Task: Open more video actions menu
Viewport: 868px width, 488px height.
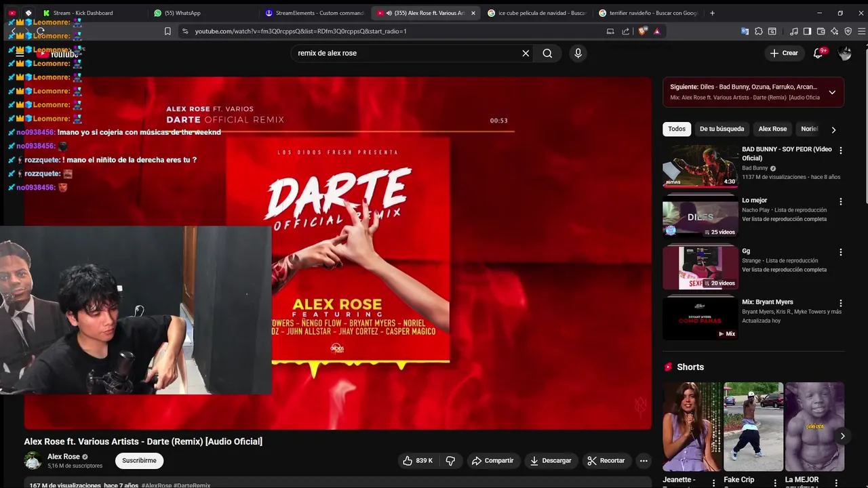Action: coord(644,461)
